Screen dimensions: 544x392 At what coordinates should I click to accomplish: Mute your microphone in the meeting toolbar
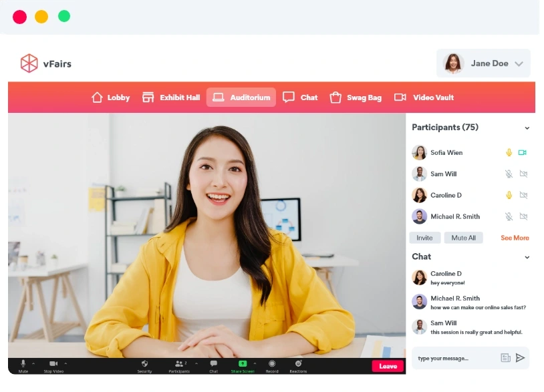pyautogui.click(x=24, y=364)
